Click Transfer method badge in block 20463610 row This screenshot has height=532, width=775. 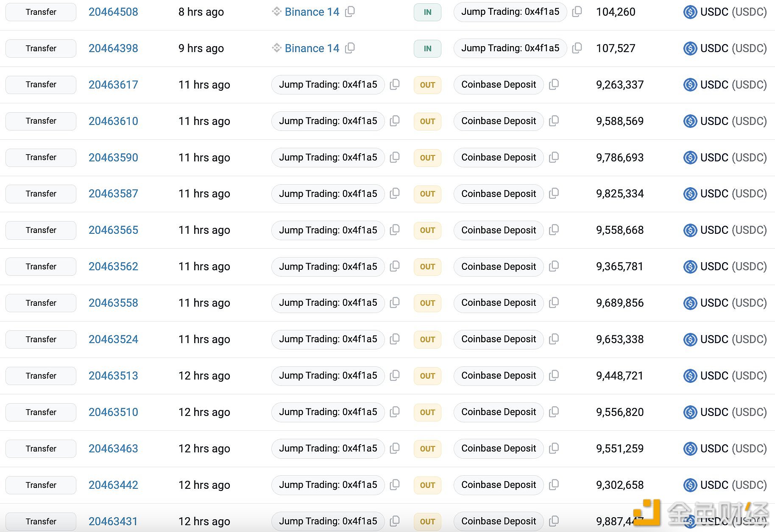click(41, 121)
